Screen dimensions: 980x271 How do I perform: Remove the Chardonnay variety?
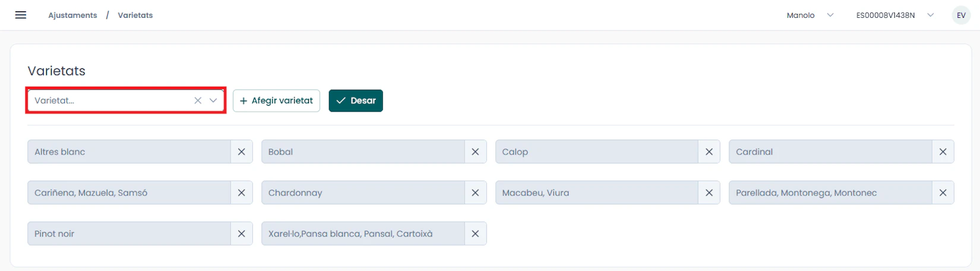tap(475, 193)
